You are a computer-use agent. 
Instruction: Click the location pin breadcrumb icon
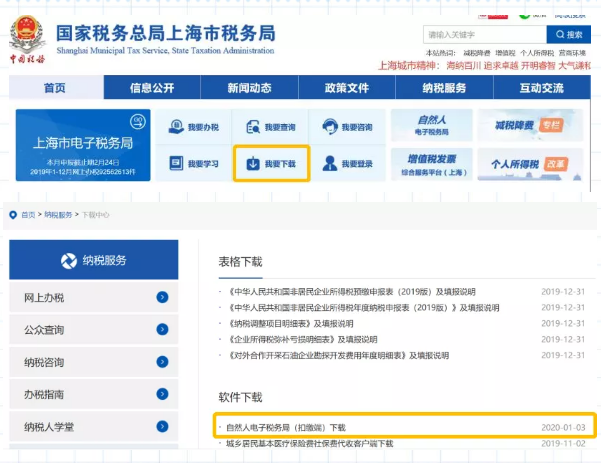13,215
